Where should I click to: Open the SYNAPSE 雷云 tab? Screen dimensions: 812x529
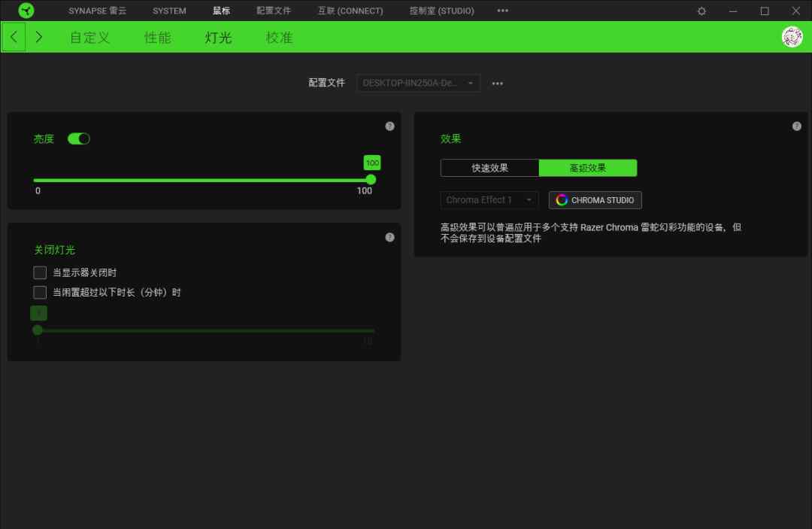click(x=97, y=11)
